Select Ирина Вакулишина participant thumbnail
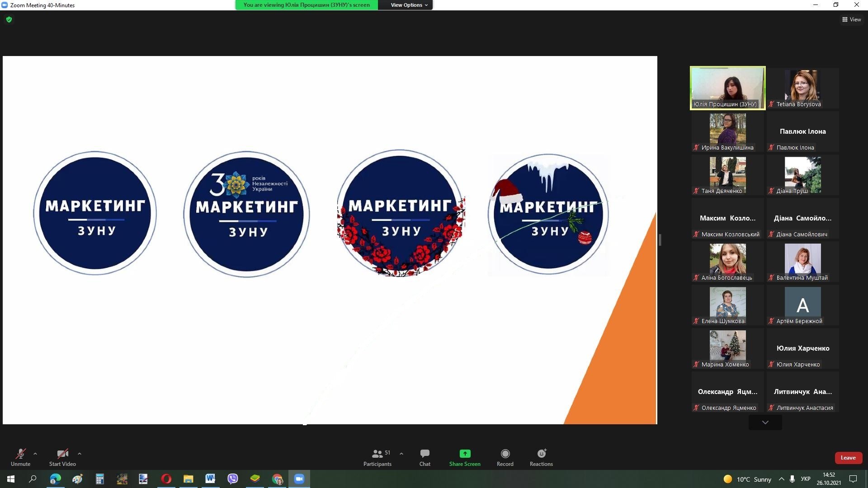The height and width of the screenshot is (488, 868). click(727, 131)
